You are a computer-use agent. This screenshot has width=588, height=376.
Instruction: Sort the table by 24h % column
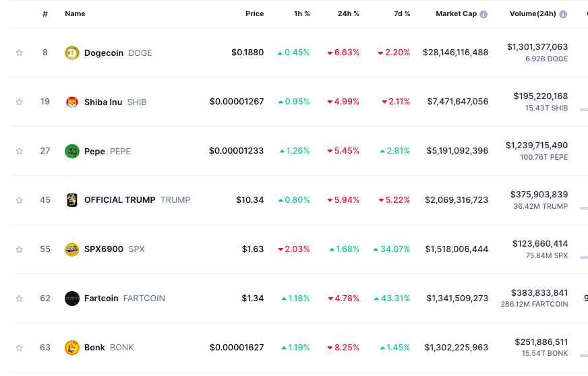(x=348, y=13)
